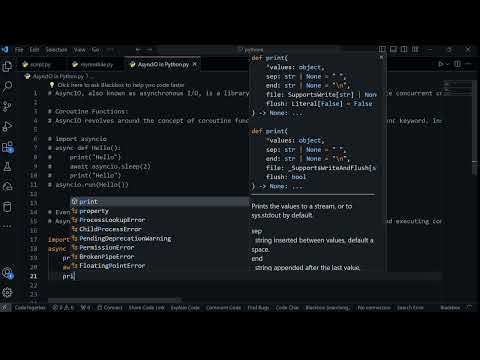Open the Run and Debug view

[x=7, y=126]
